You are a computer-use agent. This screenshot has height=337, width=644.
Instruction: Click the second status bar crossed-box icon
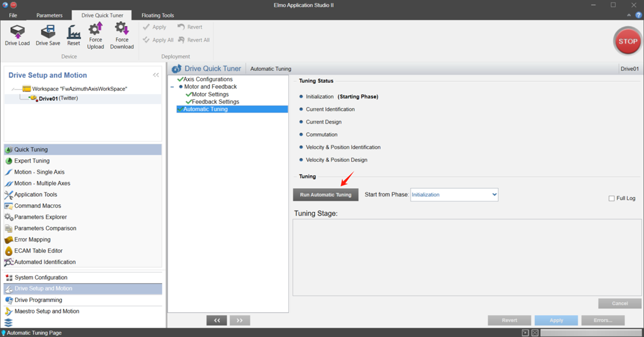[x=535, y=333]
